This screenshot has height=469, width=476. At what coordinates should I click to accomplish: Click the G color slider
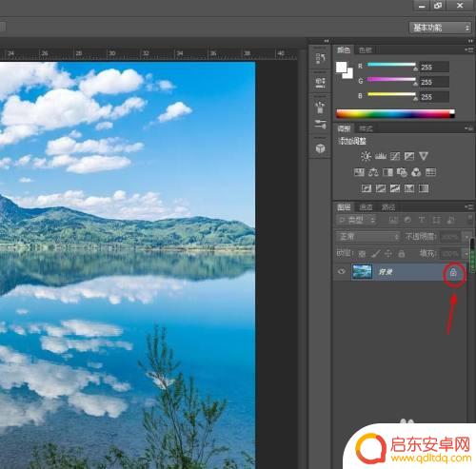(x=391, y=79)
